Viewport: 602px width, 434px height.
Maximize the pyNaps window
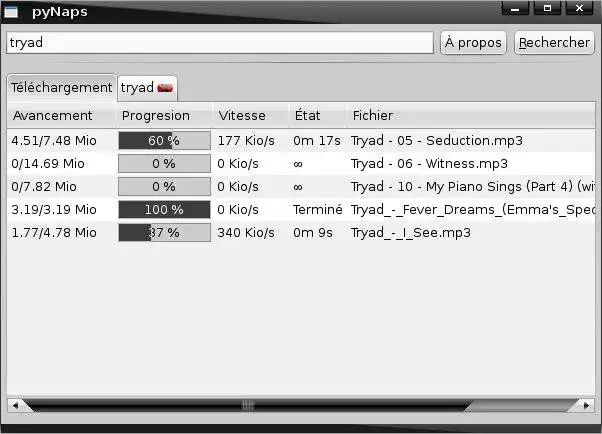[x=547, y=8]
